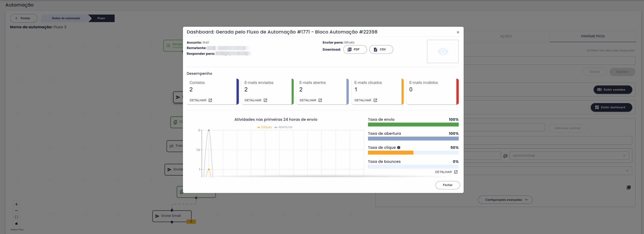Download the PDF report
Viewport: 644px width, 234px height.
[355, 49]
